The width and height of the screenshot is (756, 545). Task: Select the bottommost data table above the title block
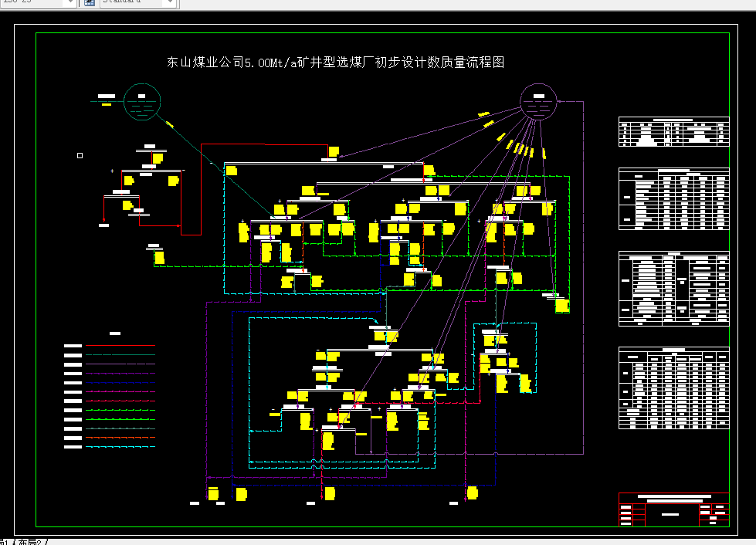673,388
